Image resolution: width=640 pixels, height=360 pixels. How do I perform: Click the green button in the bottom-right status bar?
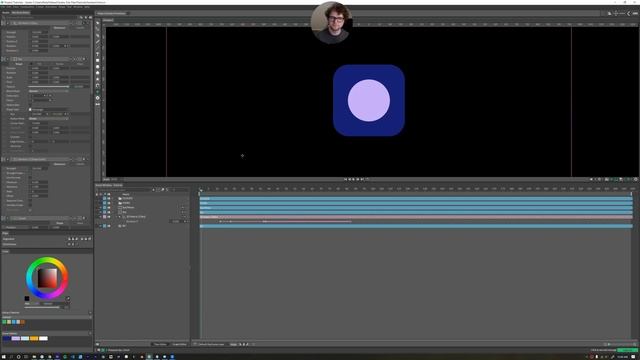click(627, 350)
